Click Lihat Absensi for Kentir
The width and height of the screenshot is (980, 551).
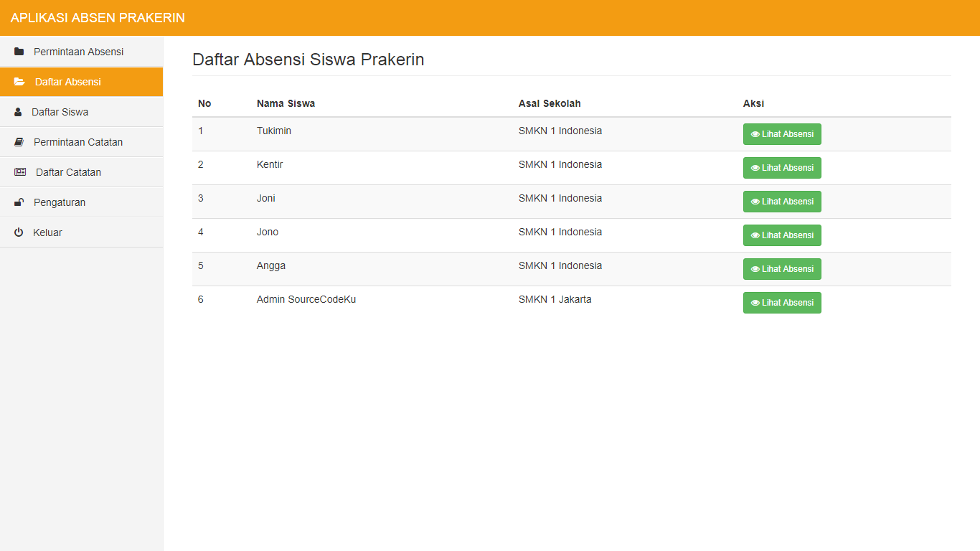782,168
